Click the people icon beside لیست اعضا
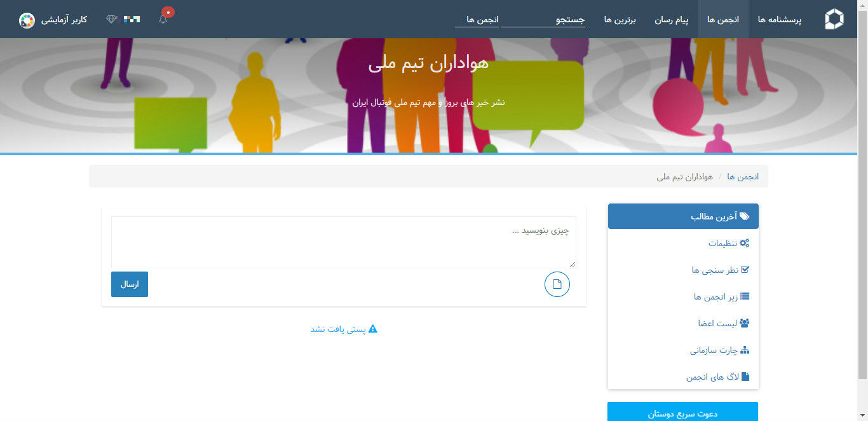Screen dimensions: 868x421 point(745,323)
